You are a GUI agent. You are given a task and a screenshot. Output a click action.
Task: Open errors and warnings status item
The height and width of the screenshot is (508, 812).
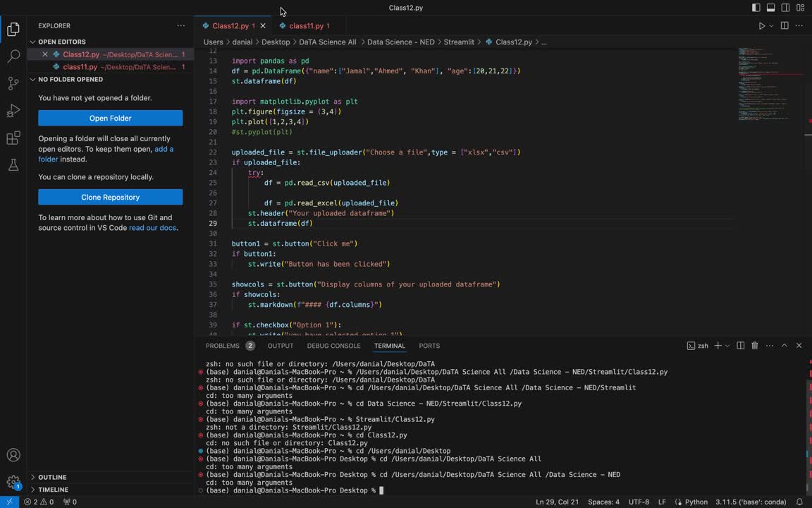point(39,502)
